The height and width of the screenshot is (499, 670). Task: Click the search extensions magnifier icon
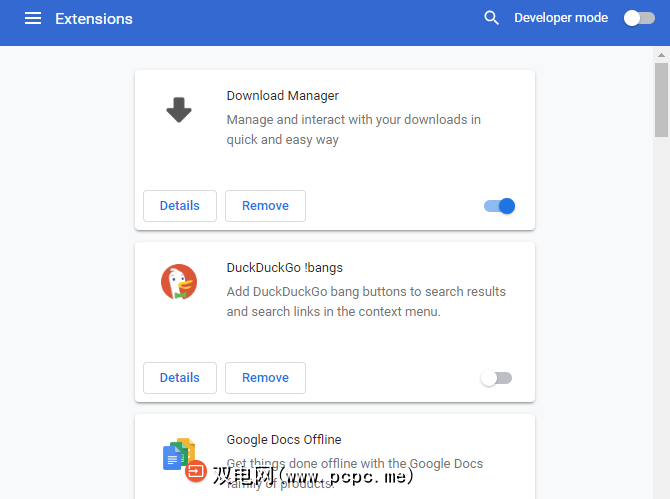(x=491, y=18)
